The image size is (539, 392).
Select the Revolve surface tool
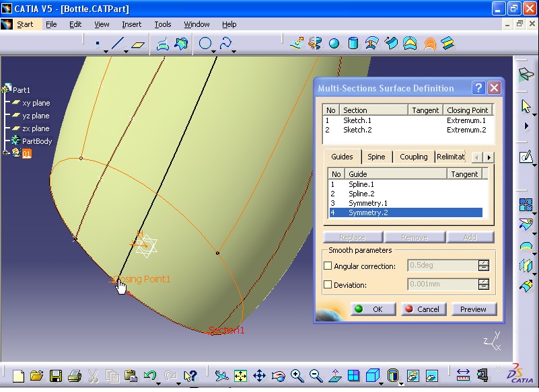[x=314, y=42]
